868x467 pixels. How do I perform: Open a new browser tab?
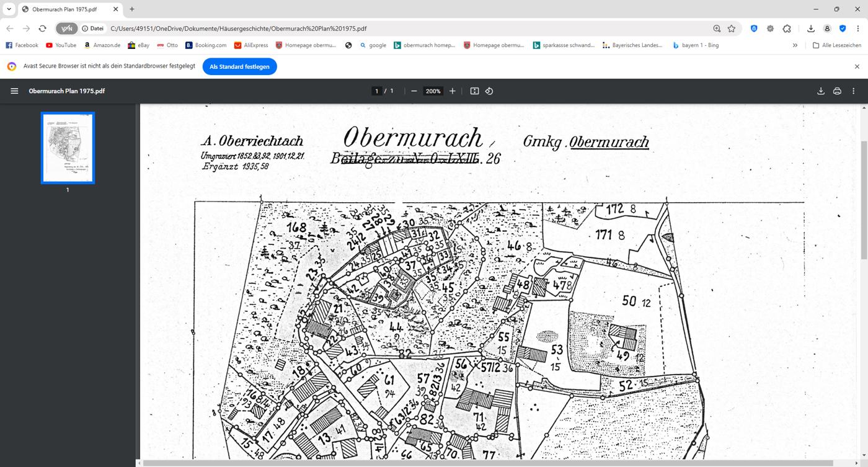pyautogui.click(x=132, y=9)
